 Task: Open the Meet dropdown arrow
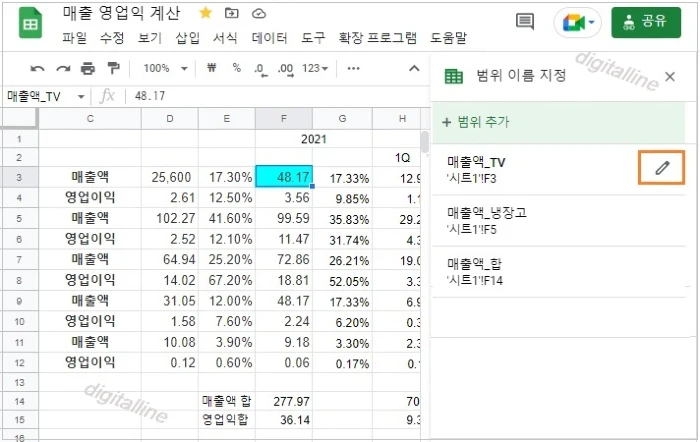(x=592, y=22)
